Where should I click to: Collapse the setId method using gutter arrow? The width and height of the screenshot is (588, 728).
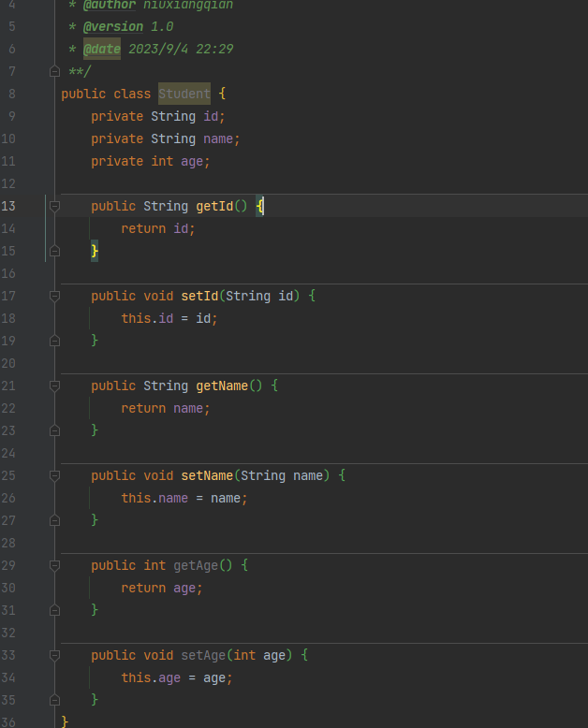coord(54,296)
